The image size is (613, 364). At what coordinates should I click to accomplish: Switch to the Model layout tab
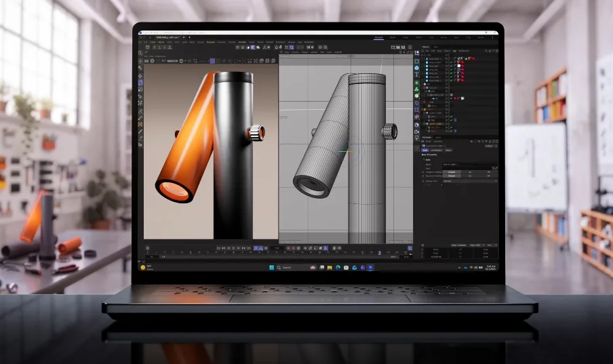(393, 37)
